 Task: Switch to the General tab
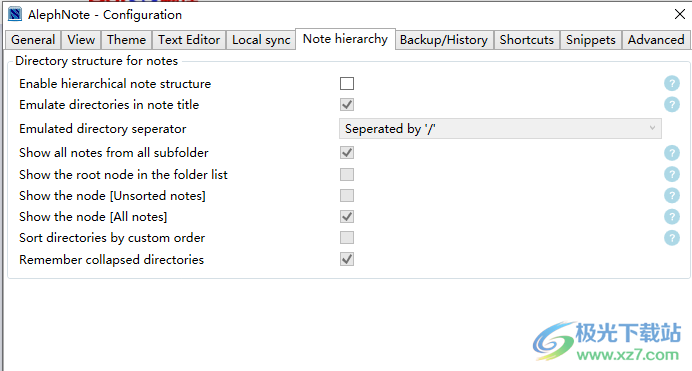pos(33,40)
